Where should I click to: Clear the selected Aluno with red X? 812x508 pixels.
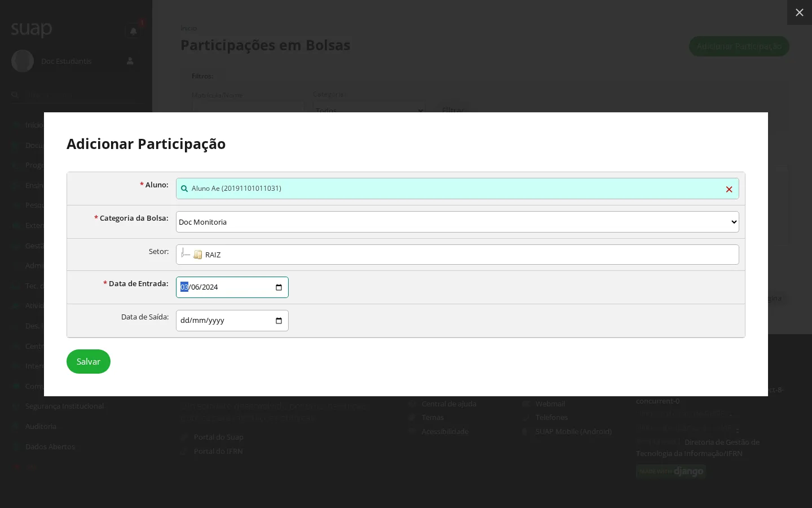[729, 189]
